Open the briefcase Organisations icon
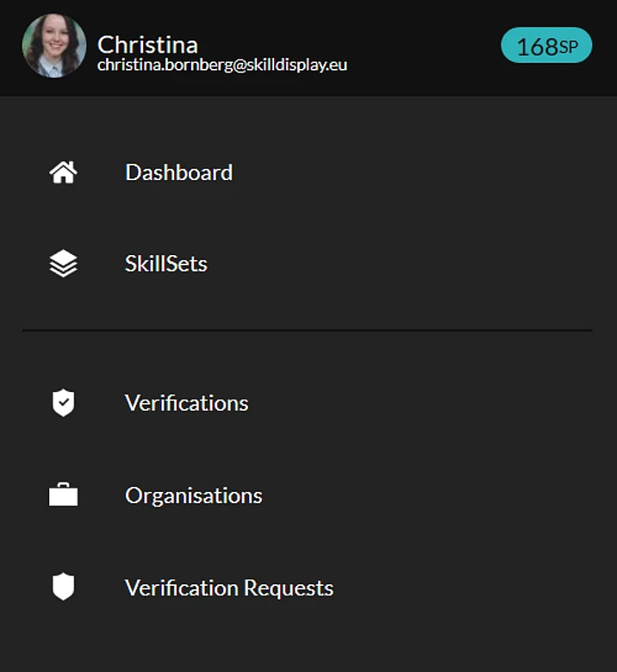Image resolution: width=617 pixels, height=672 pixels. (x=63, y=495)
